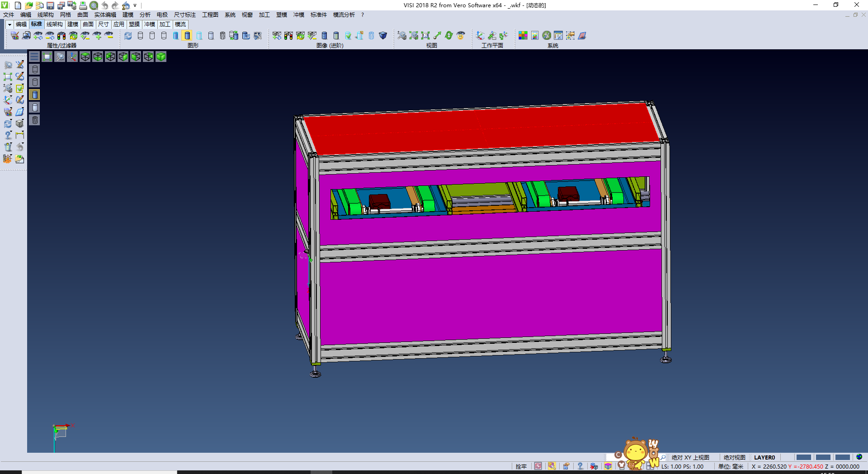Viewport: 868px width, 474px height.
Task: Toggle the highlighted shaded cylinder display mode
Action: coord(187,36)
